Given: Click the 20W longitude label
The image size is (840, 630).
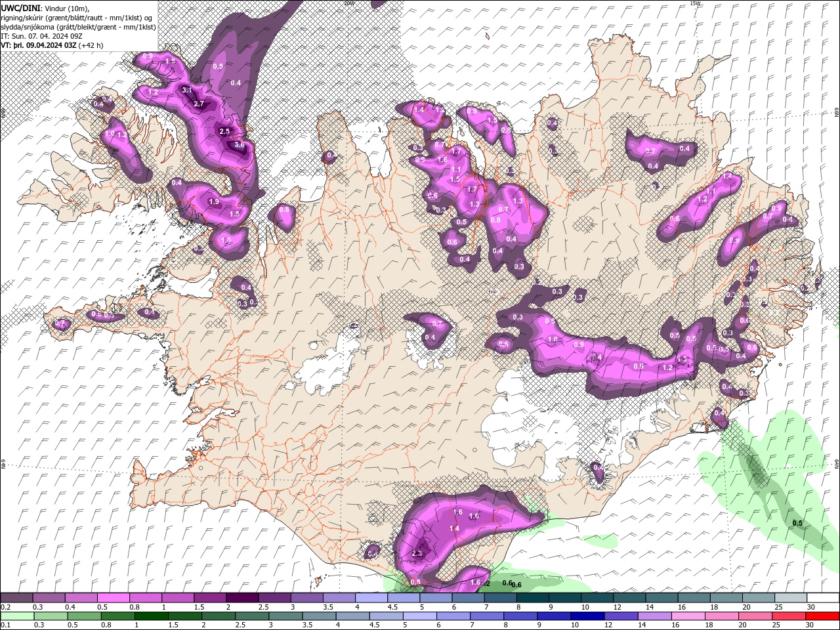Looking at the screenshot, I should (x=348, y=3).
